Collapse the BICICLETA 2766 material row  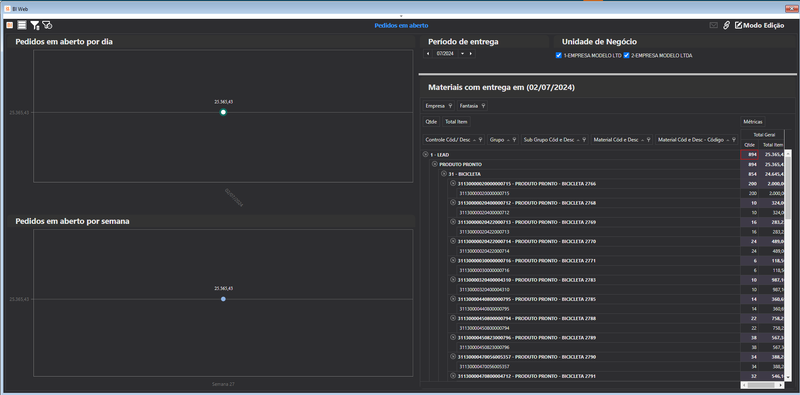pos(453,183)
